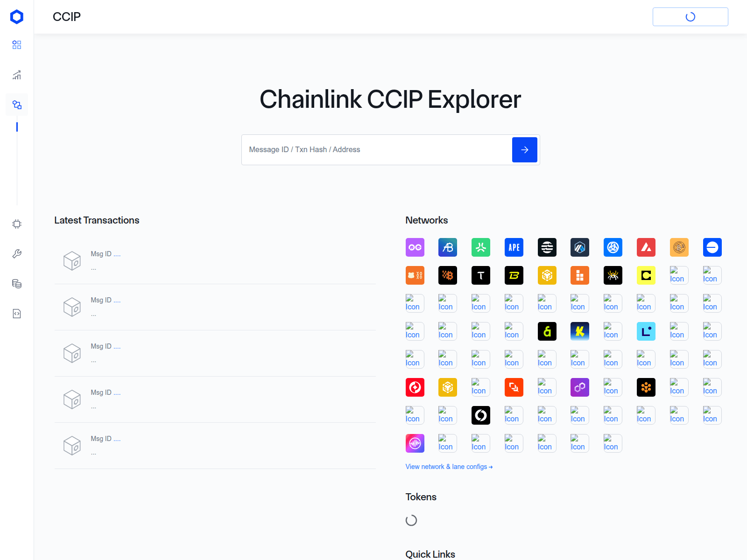Focus the Message ID / Txn Hash search field
Viewport: 747px width, 560px height.
[377, 150]
